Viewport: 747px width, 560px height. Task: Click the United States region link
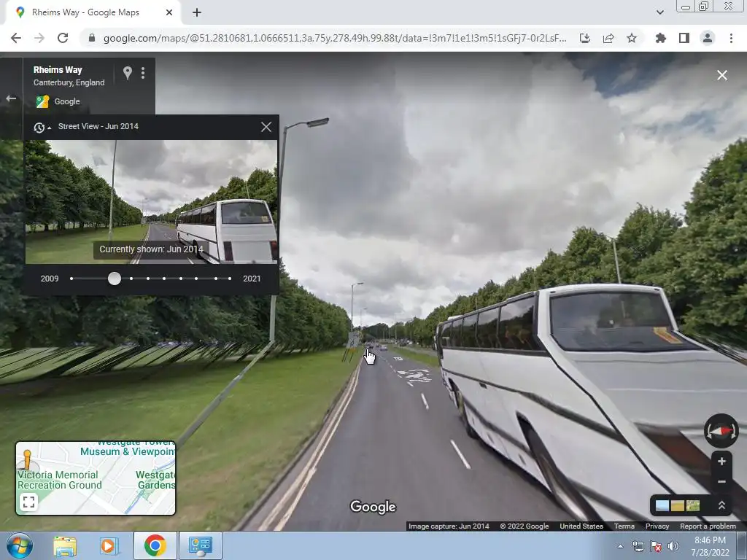click(x=581, y=526)
